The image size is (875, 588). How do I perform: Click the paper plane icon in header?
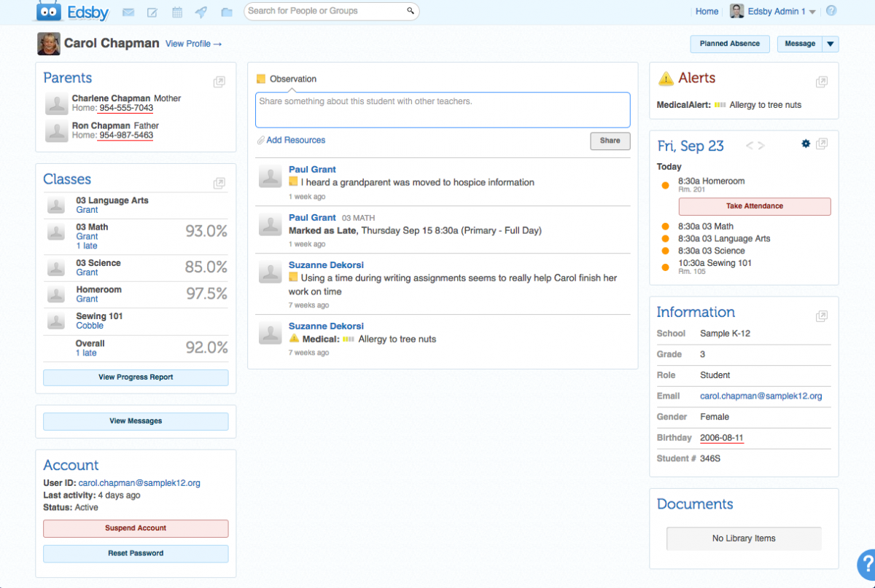[x=201, y=12]
